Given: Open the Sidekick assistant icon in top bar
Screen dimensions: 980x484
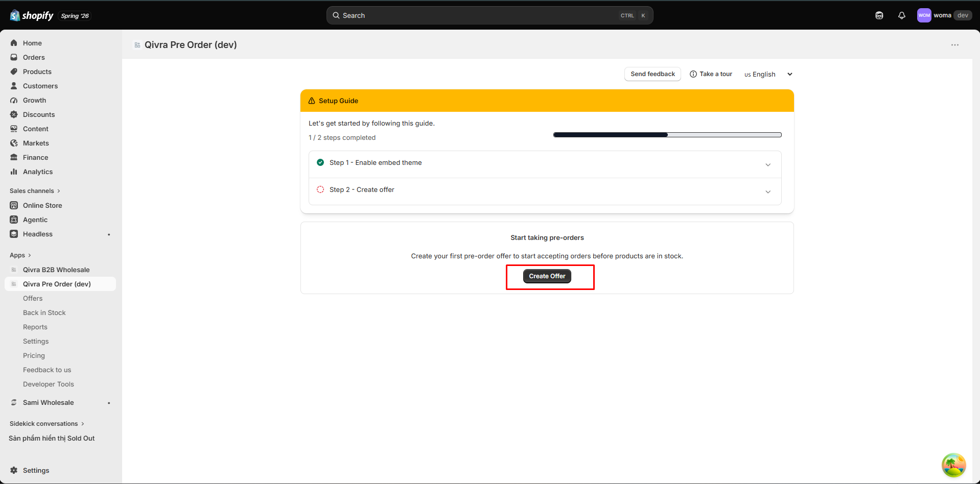Looking at the screenshot, I should tap(879, 15).
